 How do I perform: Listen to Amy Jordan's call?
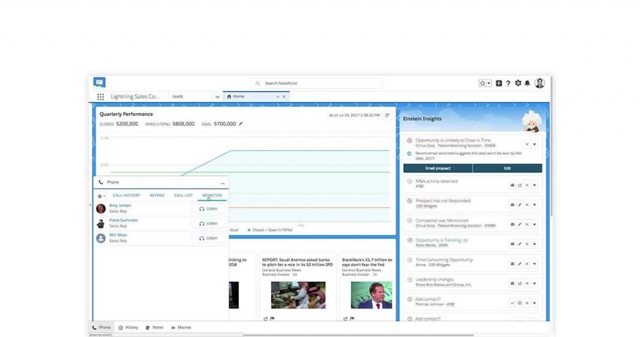point(208,209)
